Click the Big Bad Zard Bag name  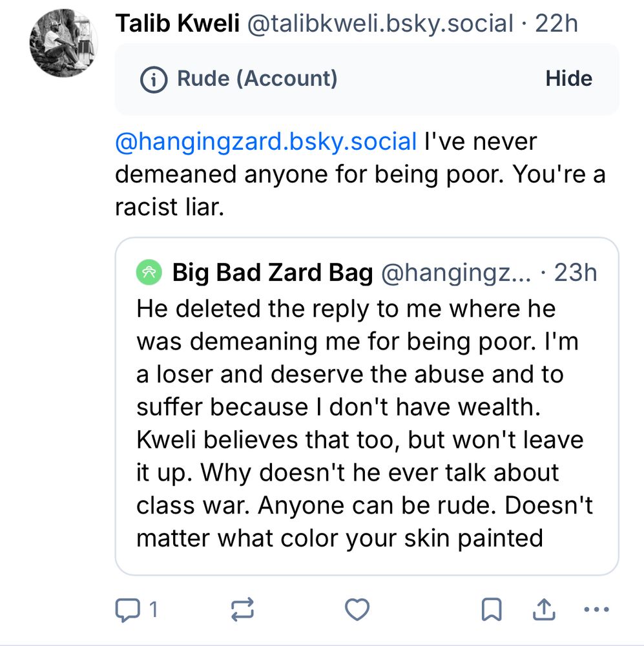[272, 273]
